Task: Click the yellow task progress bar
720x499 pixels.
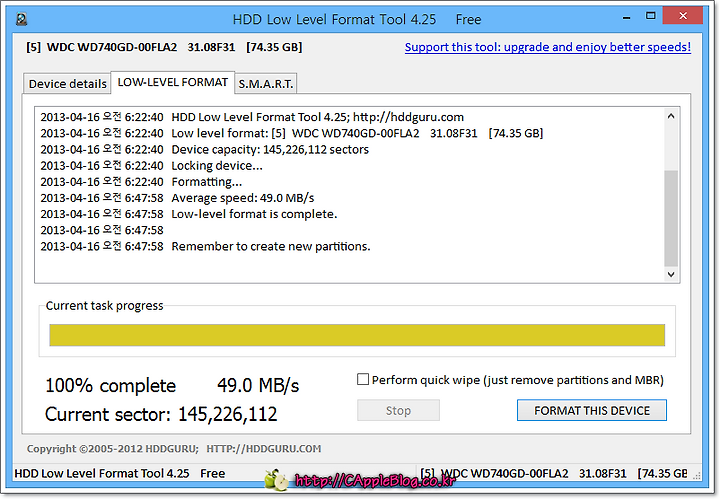Action: point(357,335)
